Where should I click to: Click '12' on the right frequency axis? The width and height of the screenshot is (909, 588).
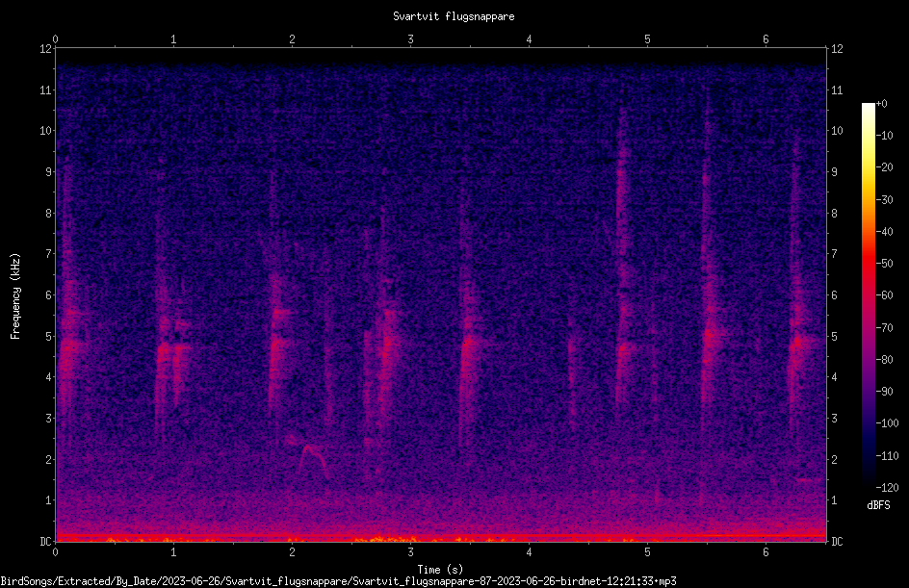[x=837, y=49]
